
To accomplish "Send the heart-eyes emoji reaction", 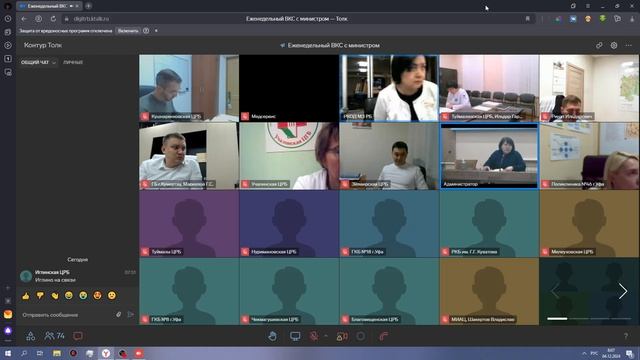I will click(x=97, y=296).
